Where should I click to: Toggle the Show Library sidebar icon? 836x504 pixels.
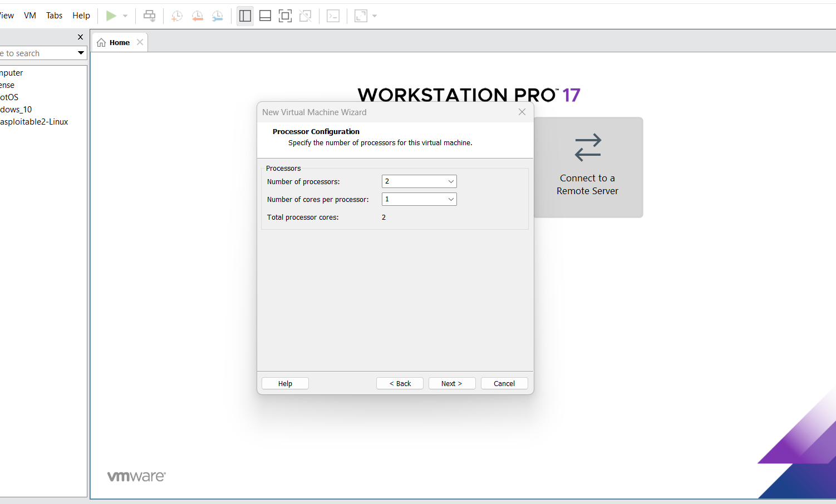pos(245,16)
